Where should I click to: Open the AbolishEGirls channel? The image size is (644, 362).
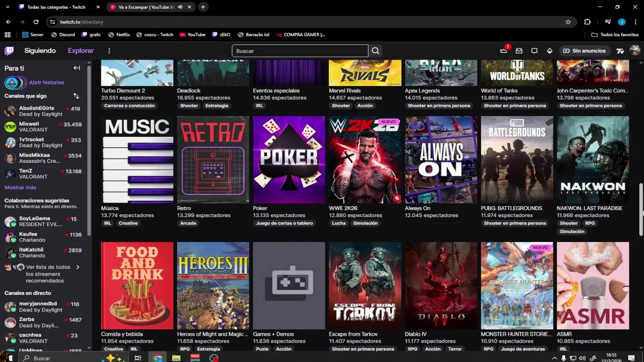point(42,111)
